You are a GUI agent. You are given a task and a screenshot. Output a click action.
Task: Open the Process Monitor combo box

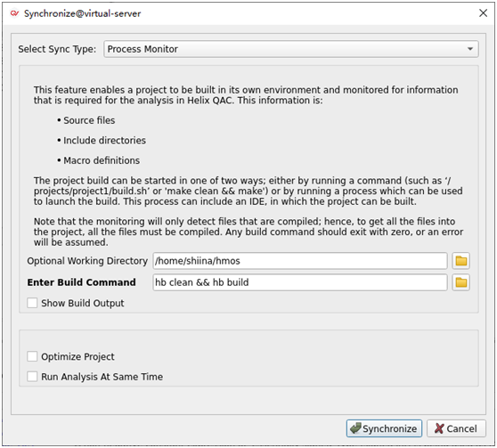click(x=291, y=49)
